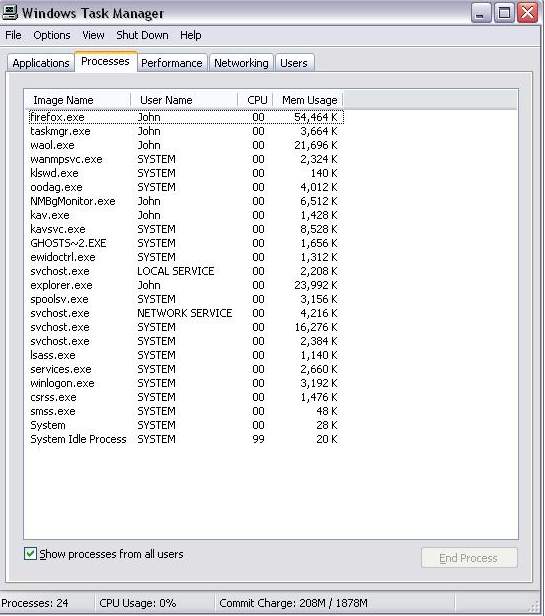The width and height of the screenshot is (545, 616).
Task: Select the wanmpsvc.exe process
Action: pos(186,160)
